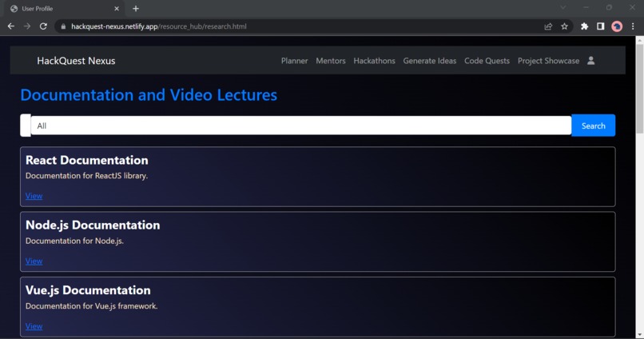View the Vue.js Documentation resource
This screenshot has width=644, height=339.
[34, 326]
